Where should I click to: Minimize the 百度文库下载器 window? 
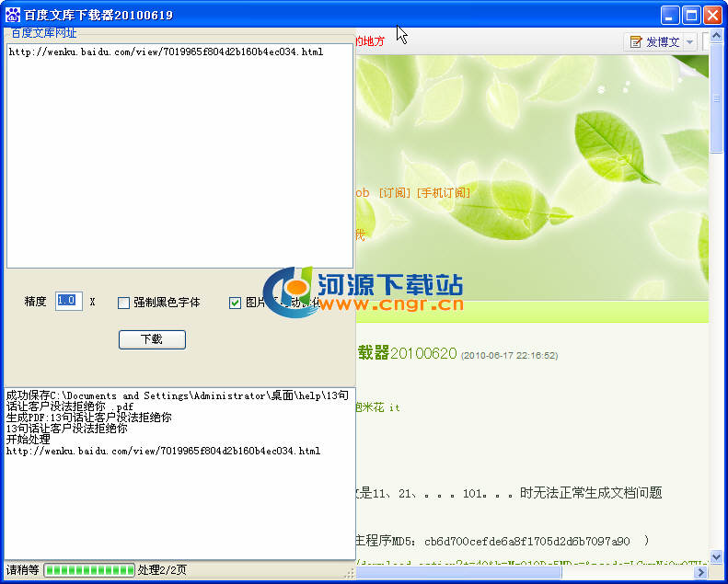coord(669,15)
